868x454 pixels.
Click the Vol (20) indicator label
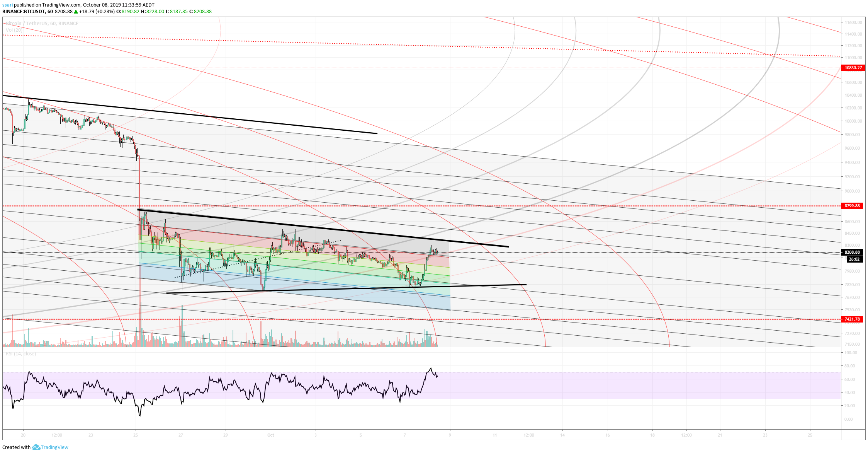14,30
